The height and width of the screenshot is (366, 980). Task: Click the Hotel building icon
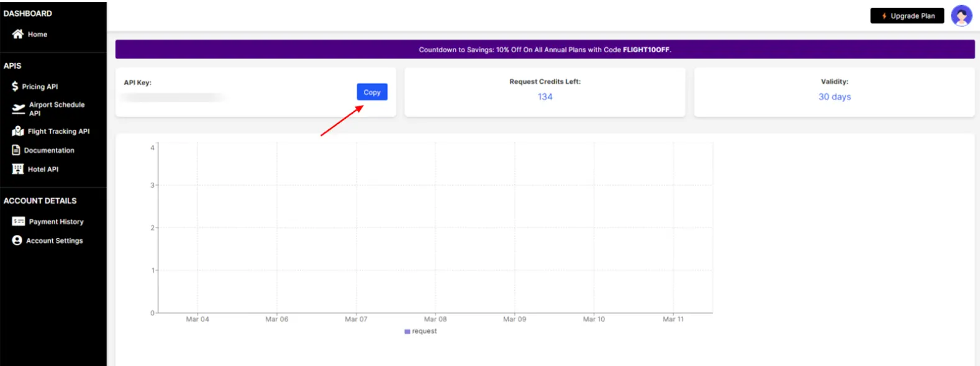pos(18,169)
